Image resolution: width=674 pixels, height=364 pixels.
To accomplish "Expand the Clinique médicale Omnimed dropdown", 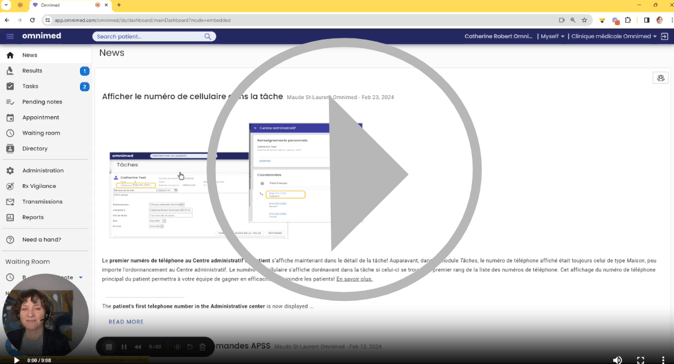I will (614, 37).
